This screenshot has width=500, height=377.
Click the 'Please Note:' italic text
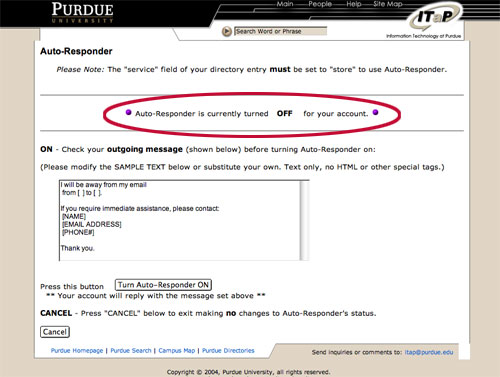point(80,70)
